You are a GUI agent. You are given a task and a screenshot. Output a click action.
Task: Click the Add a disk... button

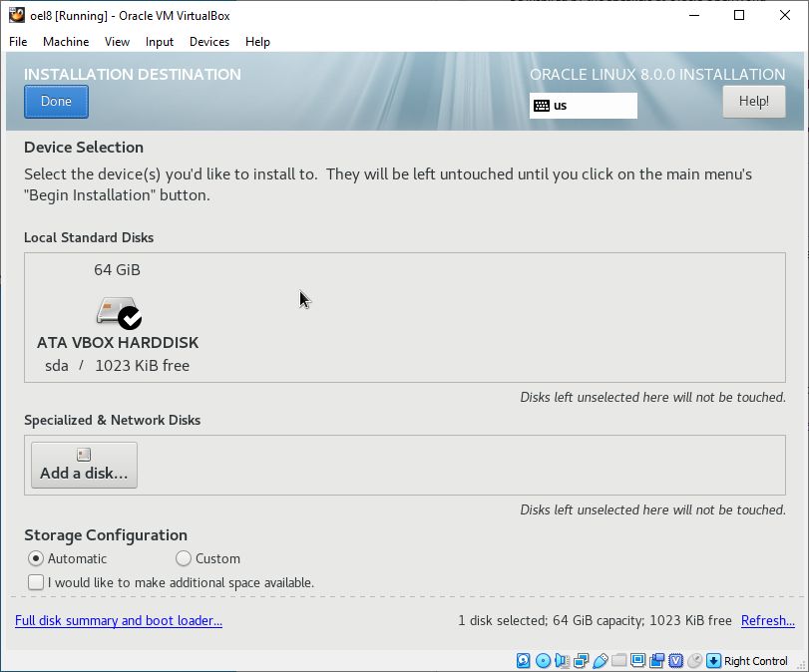click(84, 466)
